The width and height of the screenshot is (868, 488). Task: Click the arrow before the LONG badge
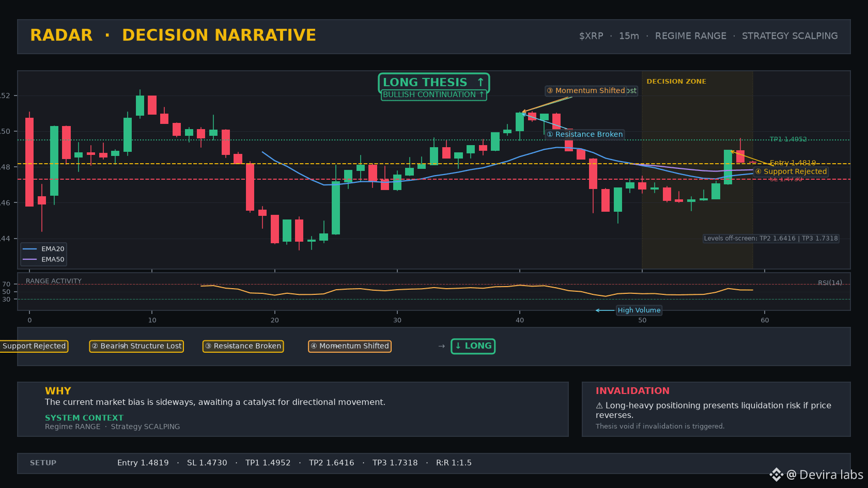click(x=441, y=346)
